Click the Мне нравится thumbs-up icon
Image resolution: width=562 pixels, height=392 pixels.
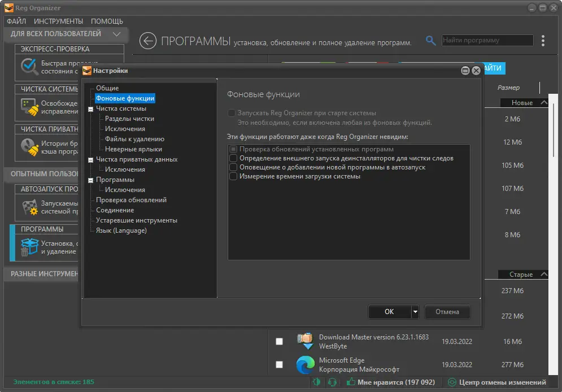pyautogui.click(x=351, y=382)
